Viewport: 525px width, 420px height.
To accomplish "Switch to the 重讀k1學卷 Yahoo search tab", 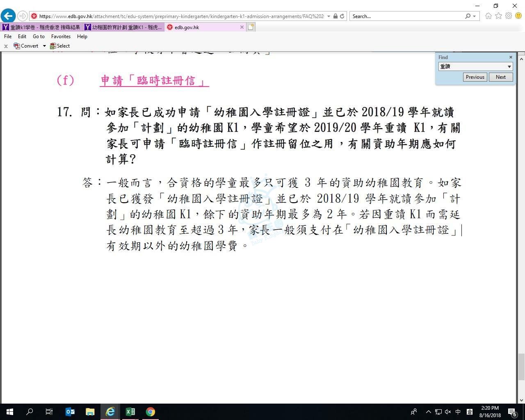I will tap(41, 27).
